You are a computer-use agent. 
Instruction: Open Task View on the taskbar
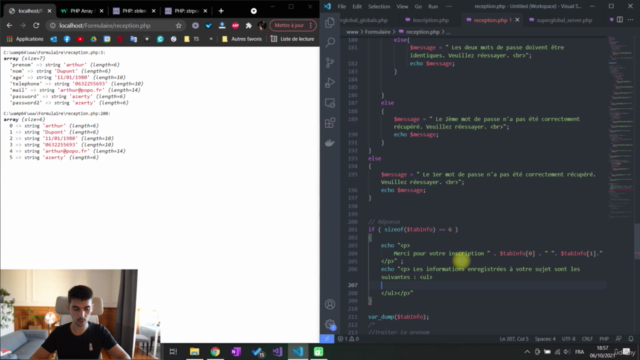(173, 351)
